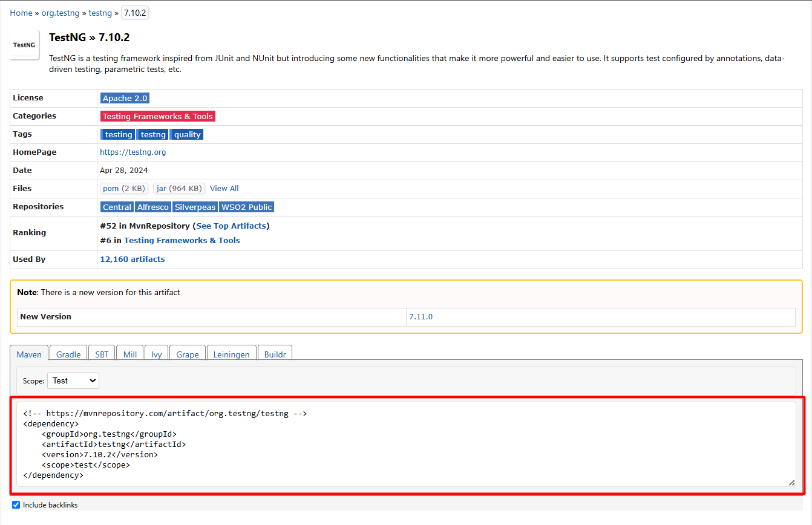Click the 7.10.2 breadcrumb version badge
Viewport: 812px width, 525px height.
click(x=135, y=13)
